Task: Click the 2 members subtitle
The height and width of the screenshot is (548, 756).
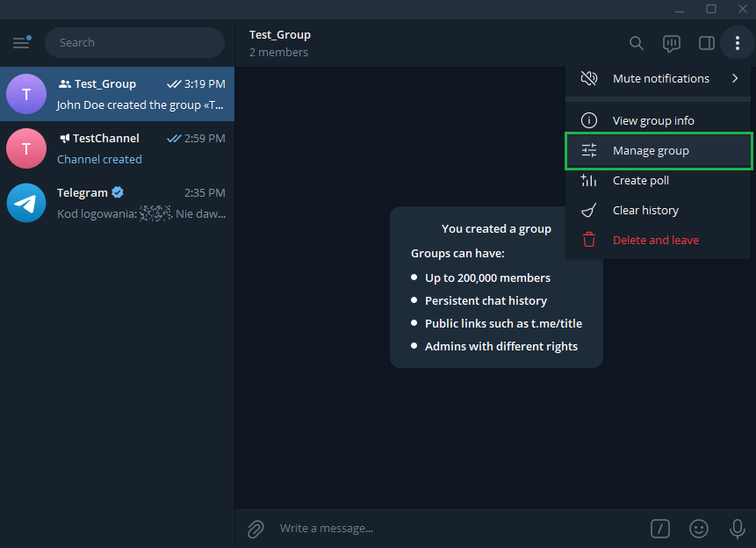Action: [278, 52]
